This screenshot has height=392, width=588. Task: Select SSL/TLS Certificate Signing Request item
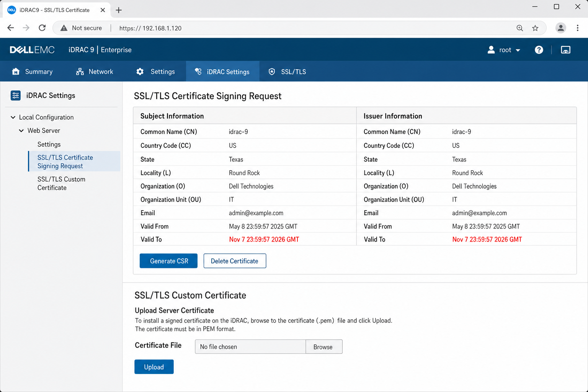tap(74, 161)
